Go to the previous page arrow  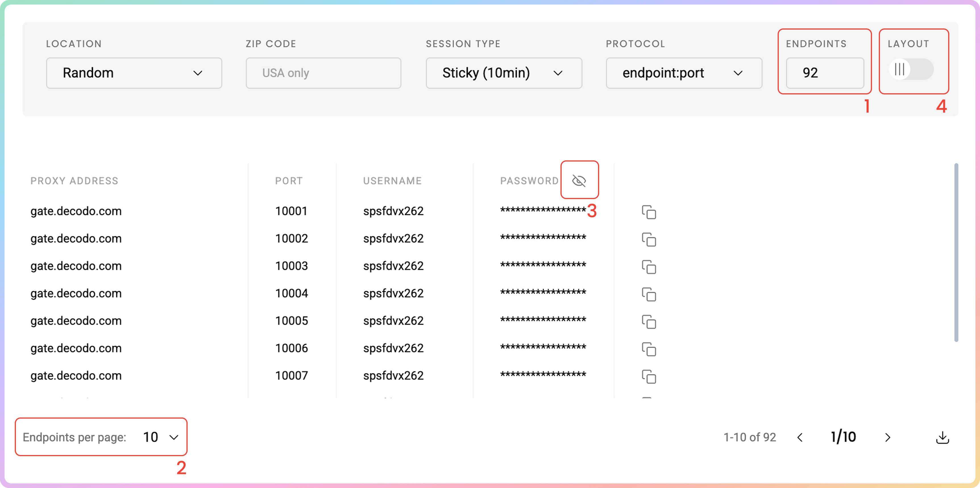(800, 437)
